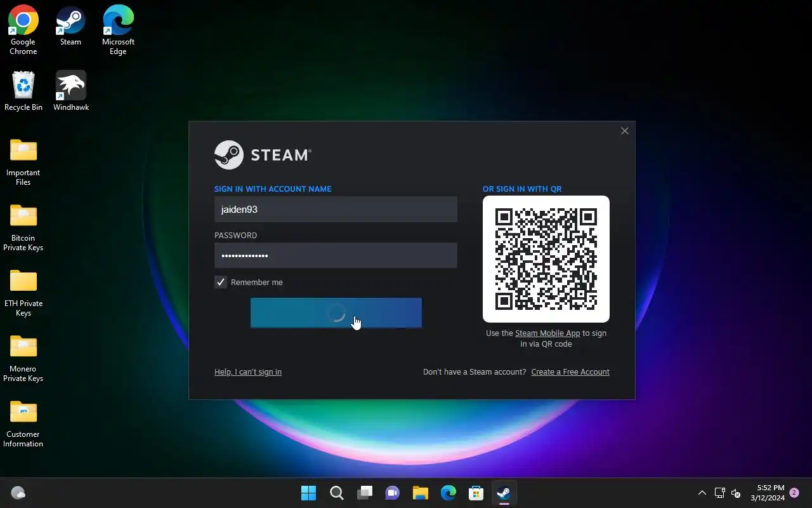The image size is (812, 508).
Task: Launch Microsoft Edge from the taskbar
Action: pos(449,493)
